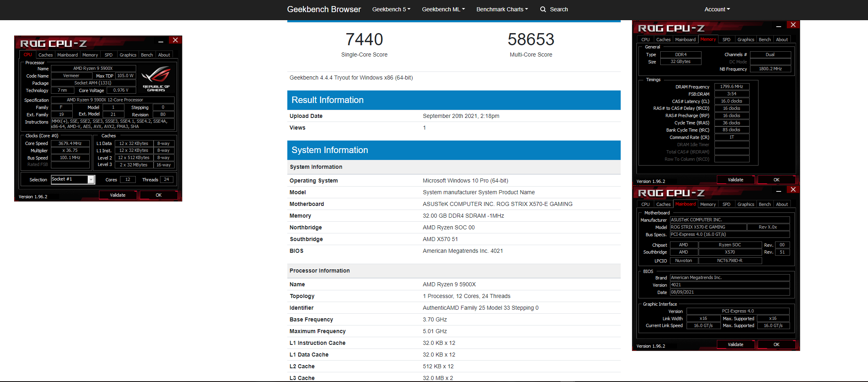Click the Maximum Frequency 5.01 GHz value
This screenshot has height=382, width=868.
(x=435, y=331)
